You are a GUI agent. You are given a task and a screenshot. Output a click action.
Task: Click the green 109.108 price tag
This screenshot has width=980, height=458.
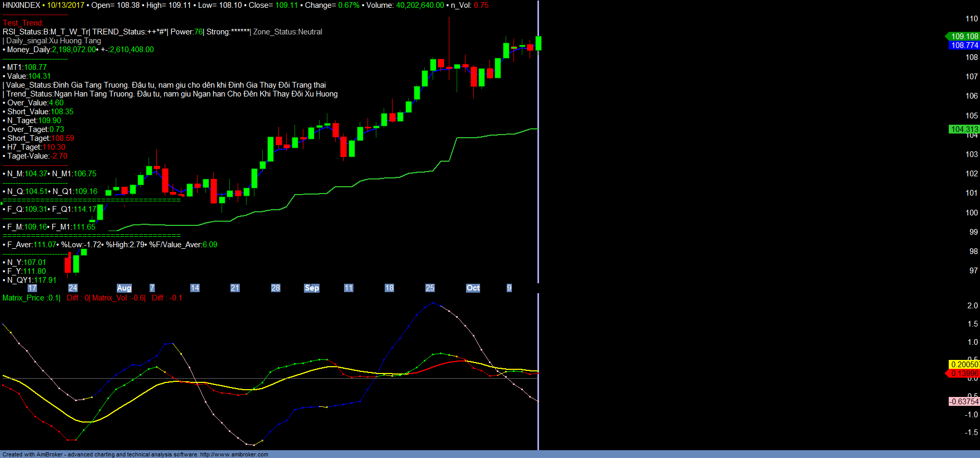pos(964,37)
